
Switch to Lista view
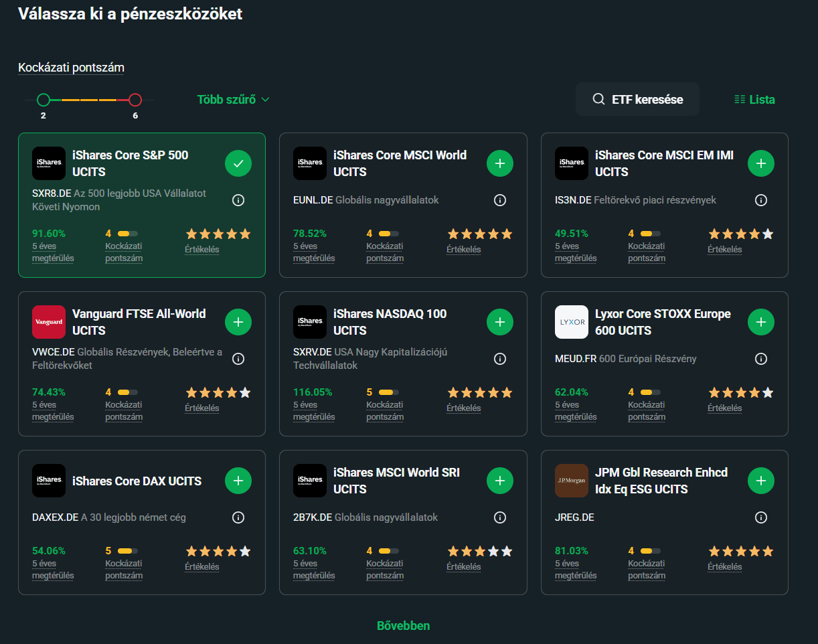(754, 100)
